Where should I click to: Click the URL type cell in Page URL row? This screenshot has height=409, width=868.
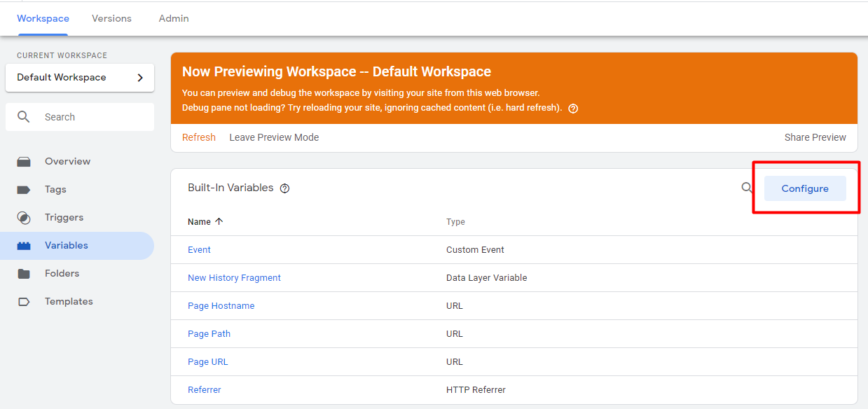point(455,362)
